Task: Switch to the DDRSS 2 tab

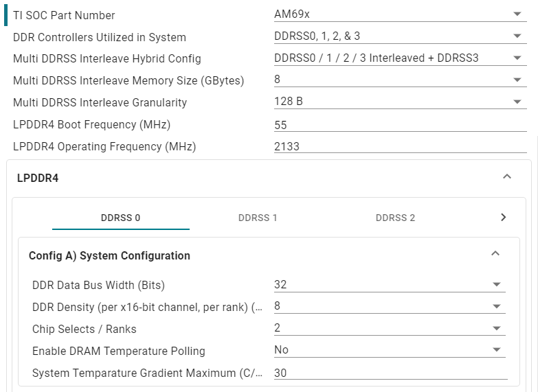Action: coord(395,218)
